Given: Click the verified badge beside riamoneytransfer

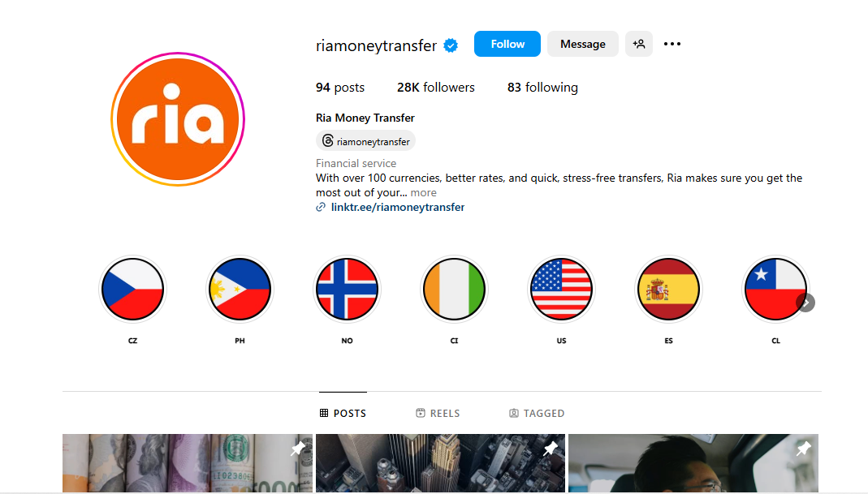Looking at the screenshot, I should click(451, 45).
